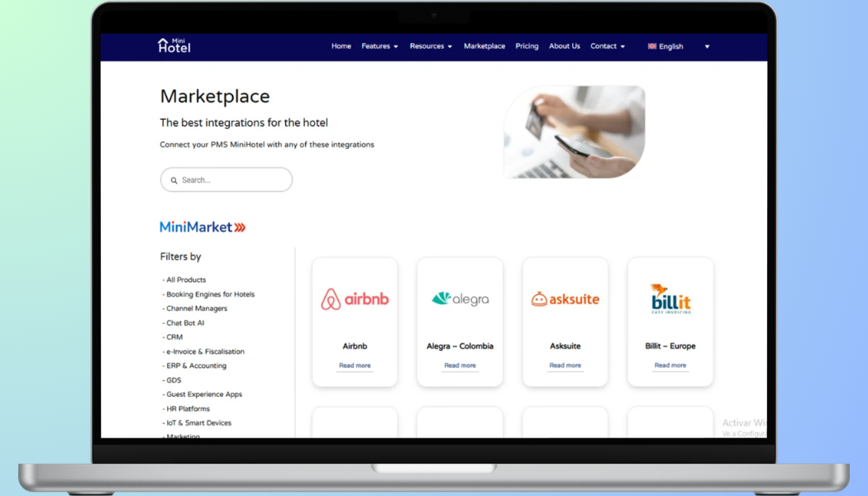Viewport: 868px width, 496px height.
Task: Select English language option
Action: 671,46
